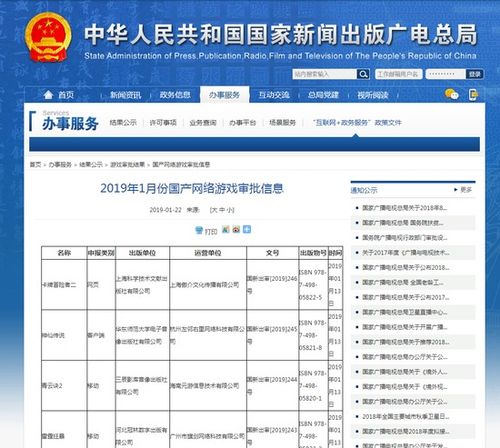
Task: Open notice 关于2017年度《广播与电视技术...
Action: point(406,253)
